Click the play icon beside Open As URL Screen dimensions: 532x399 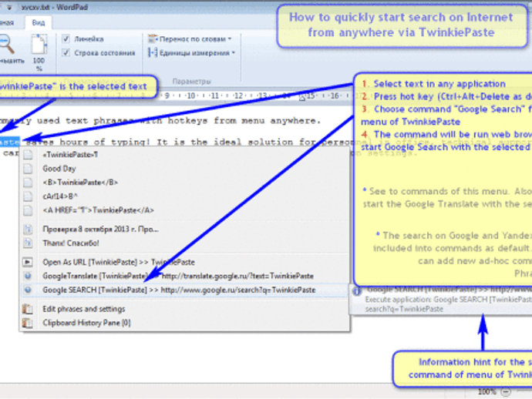click(x=28, y=262)
